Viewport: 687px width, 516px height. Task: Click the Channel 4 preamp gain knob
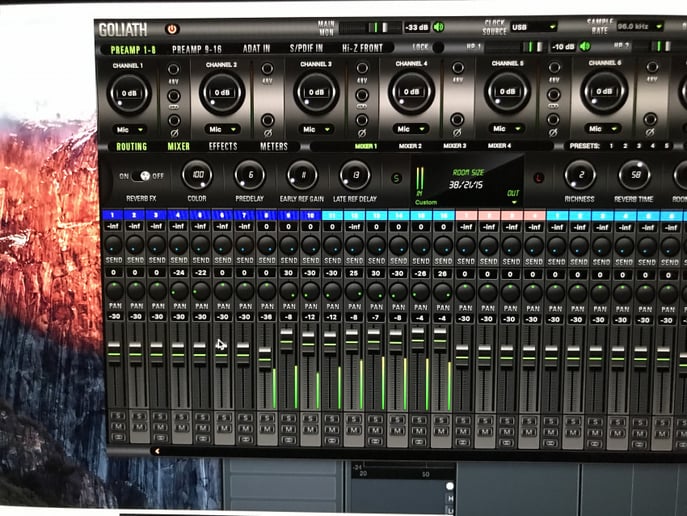411,92
